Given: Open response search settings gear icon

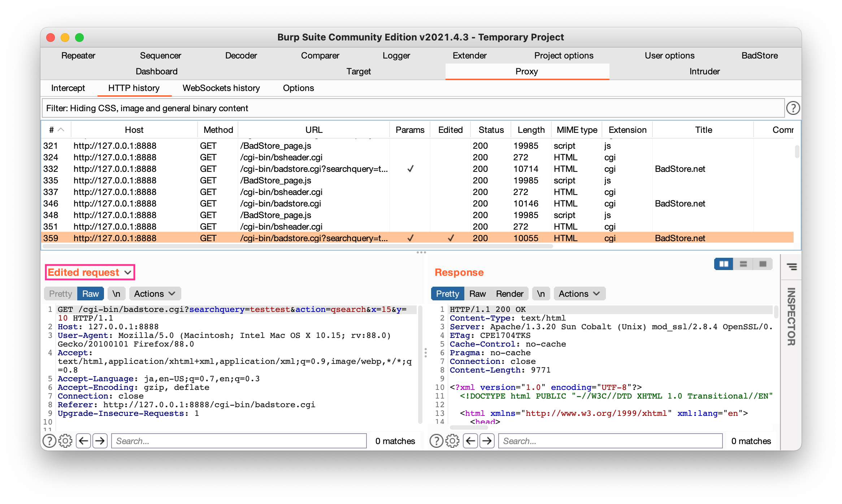Looking at the screenshot, I should coord(452,441).
